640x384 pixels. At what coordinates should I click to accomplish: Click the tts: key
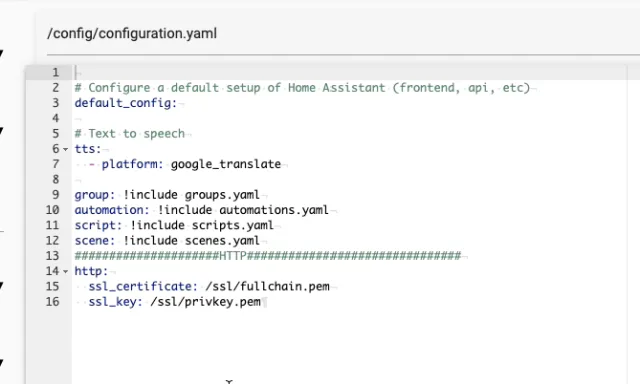pos(88,149)
